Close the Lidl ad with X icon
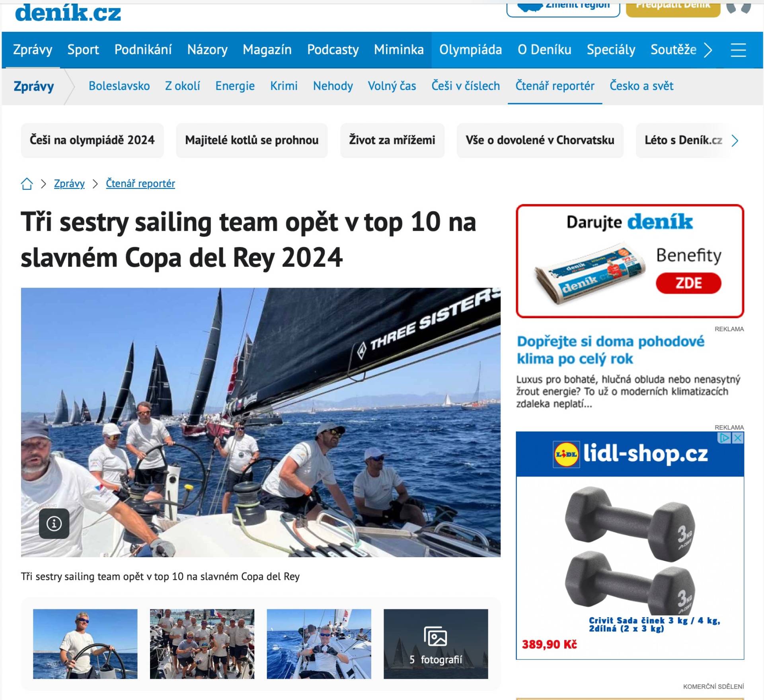The image size is (764, 700). 738,438
